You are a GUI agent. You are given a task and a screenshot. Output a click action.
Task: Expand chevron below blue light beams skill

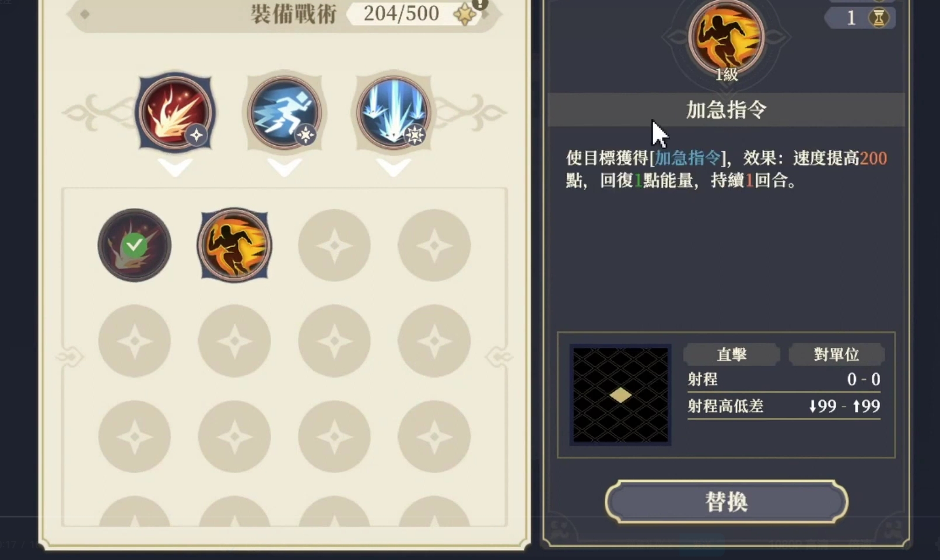click(393, 168)
